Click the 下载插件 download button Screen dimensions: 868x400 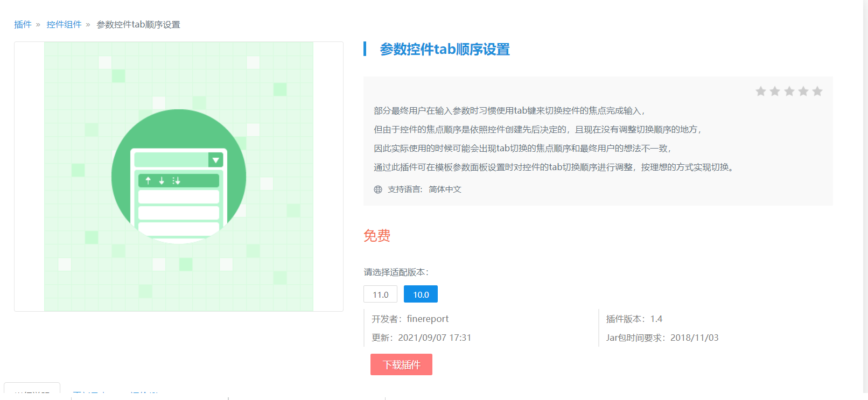click(x=401, y=364)
